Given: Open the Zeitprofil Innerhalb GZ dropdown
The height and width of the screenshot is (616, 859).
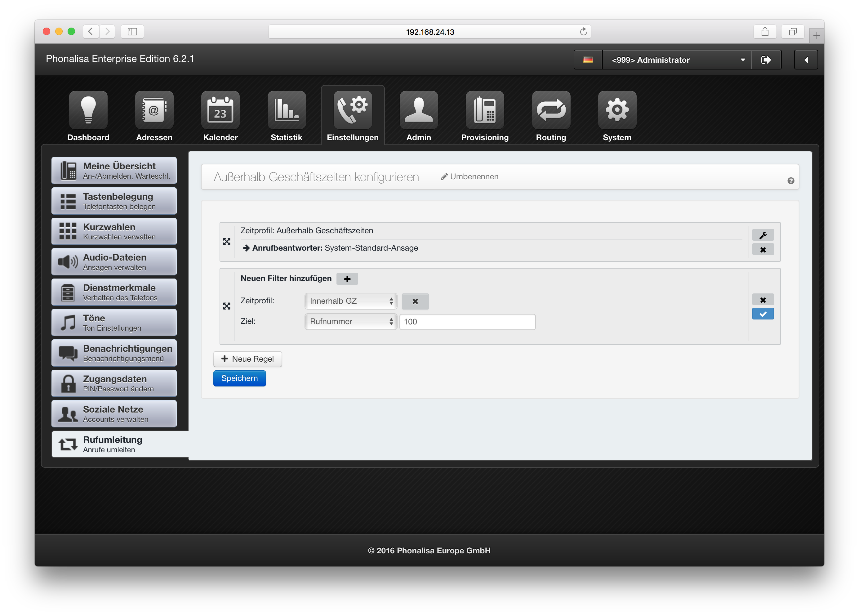Looking at the screenshot, I should pos(351,301).
